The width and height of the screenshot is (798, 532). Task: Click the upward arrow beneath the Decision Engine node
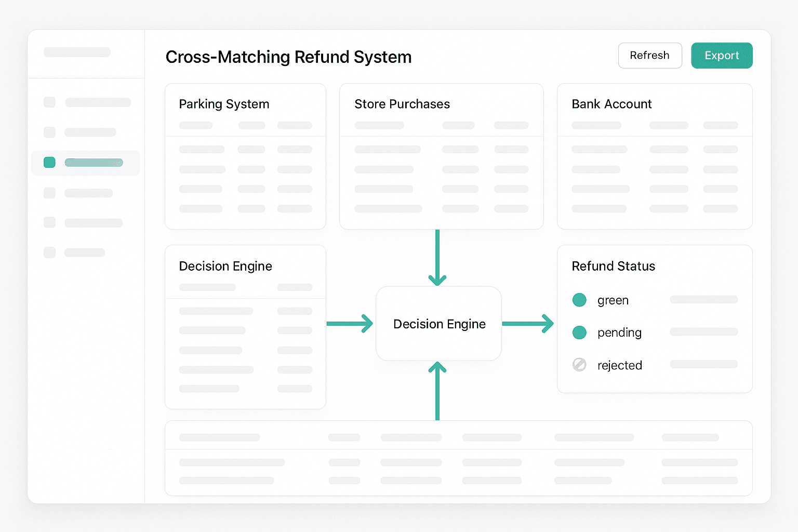pos(437,391)
